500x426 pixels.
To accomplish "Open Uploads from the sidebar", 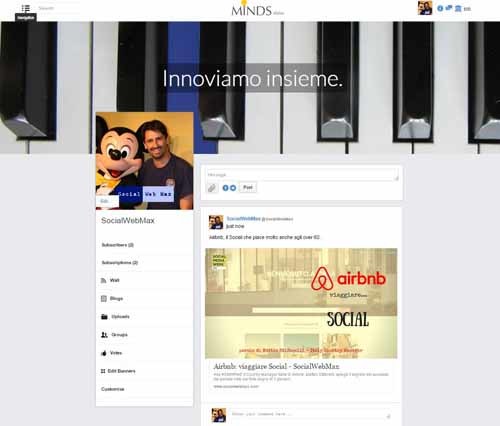I will pyautogui.click(x=120, y=317).
